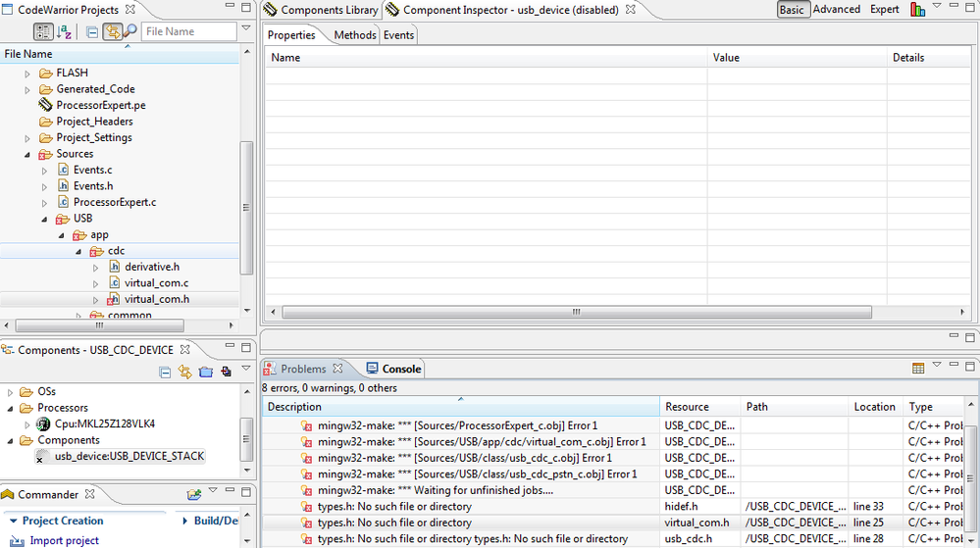Sort problems by Description column

[461, 407]
